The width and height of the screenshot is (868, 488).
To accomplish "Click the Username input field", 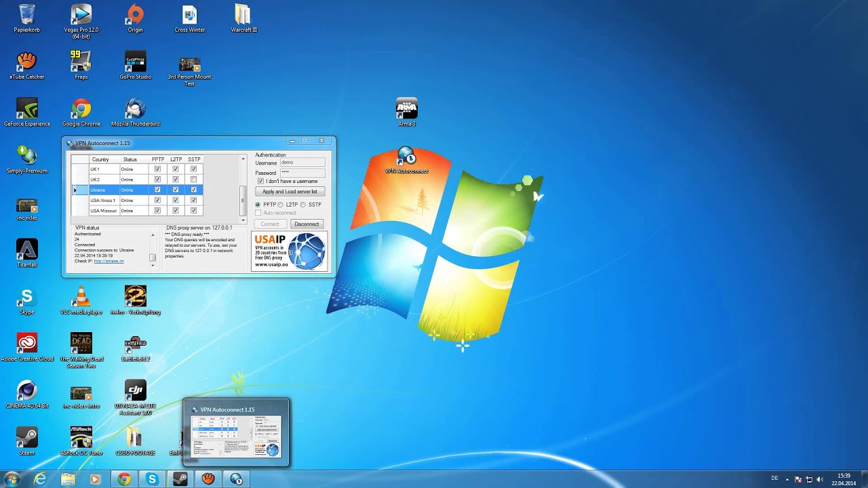I will (x=302, y=163).
